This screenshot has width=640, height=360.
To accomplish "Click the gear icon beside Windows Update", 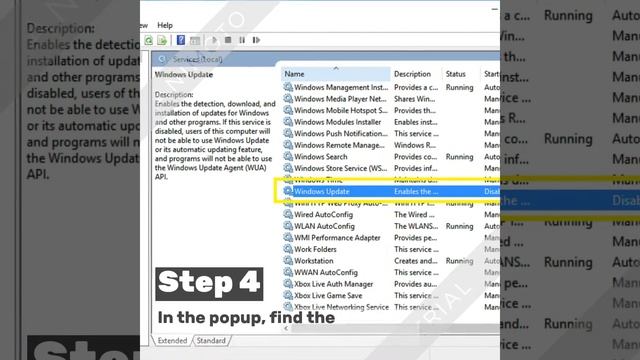I will [x=288, y=191].
